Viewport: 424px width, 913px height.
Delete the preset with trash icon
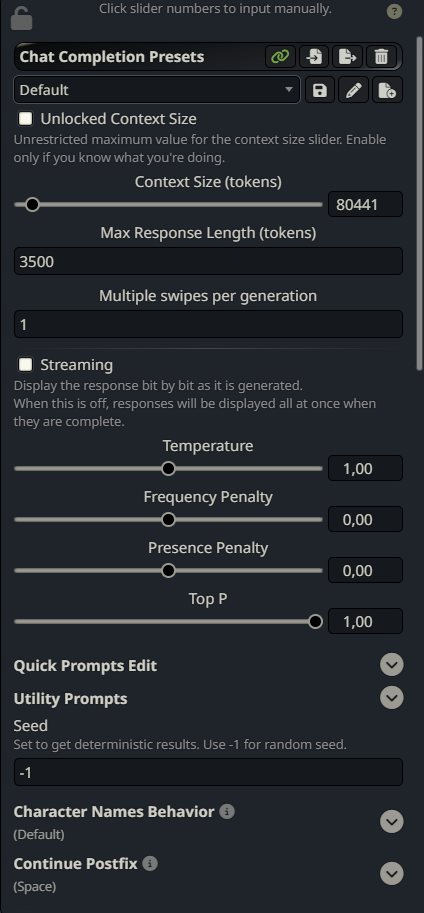click(381, 57)
